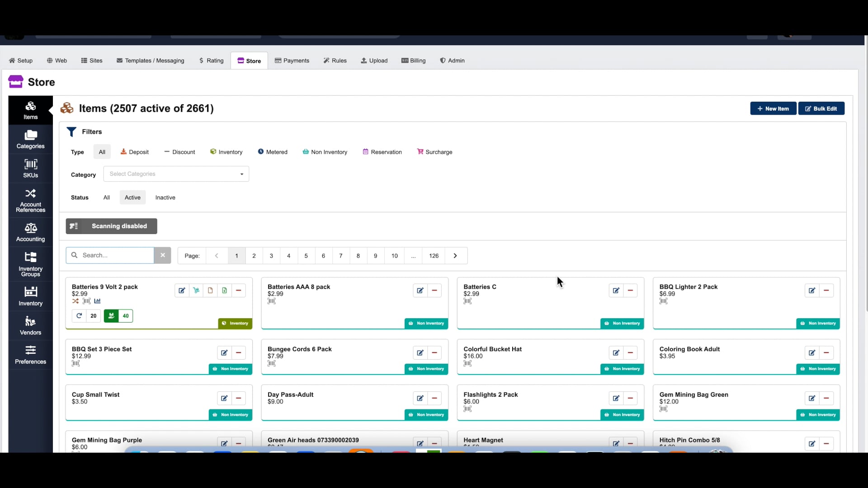Open the Categories sidebar section
Image resolution: width=868 pixels, height=488 pixels.
30,139
